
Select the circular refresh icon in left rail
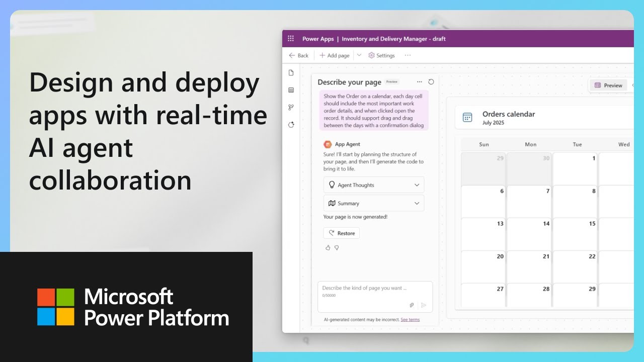click(x=291, y=125)
